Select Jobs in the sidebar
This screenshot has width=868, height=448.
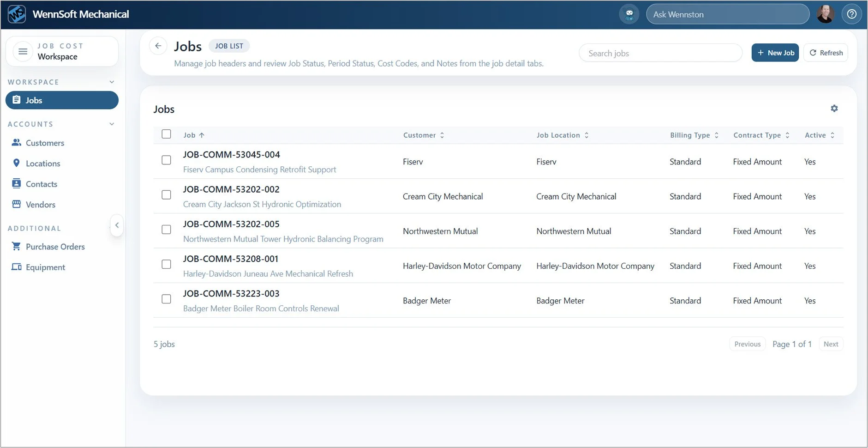tap(62, 100)
